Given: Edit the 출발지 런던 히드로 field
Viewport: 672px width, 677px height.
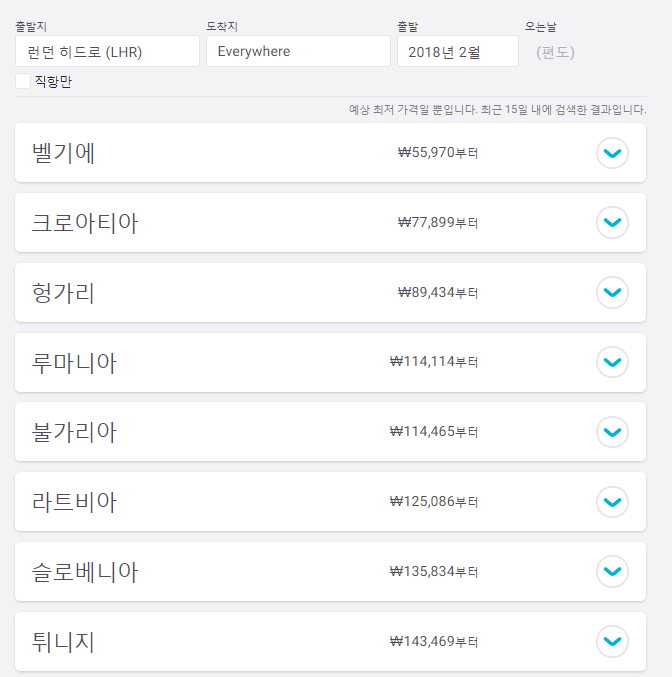Looking at the screenshot, I should tap(107, 52).
